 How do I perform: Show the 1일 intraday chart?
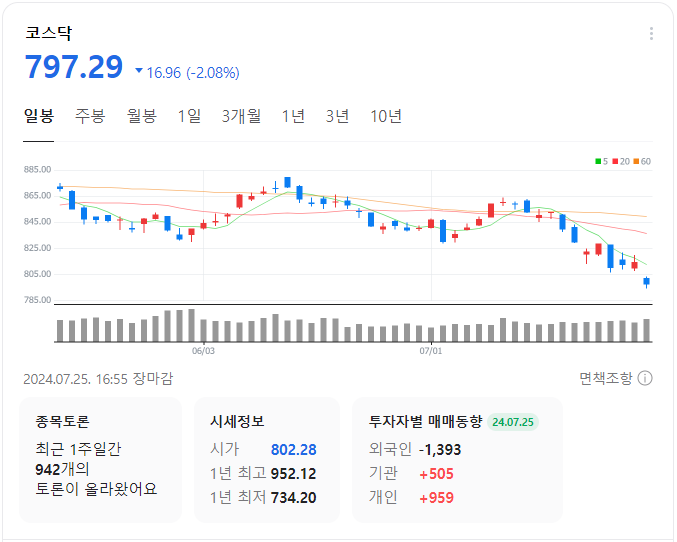coord(190,116)
